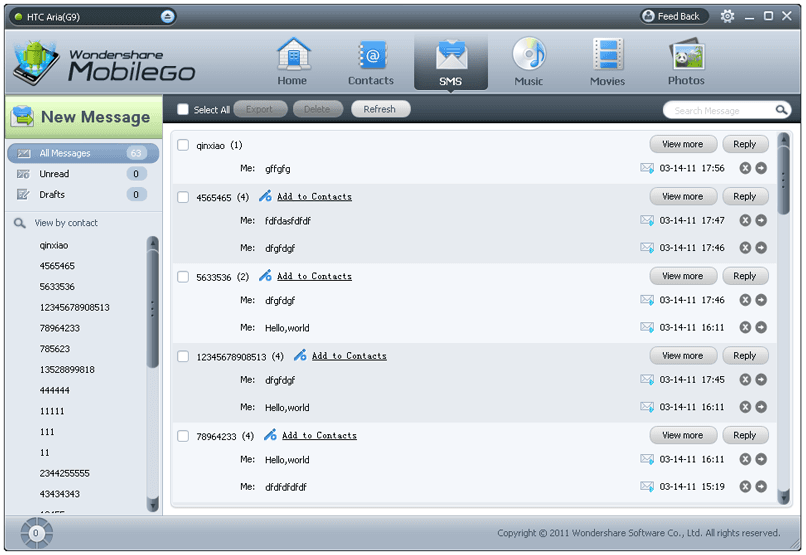Screen dimensions: 806x555
Task: Click the circular task progress icon at bottom left
Action: point(36,533)
